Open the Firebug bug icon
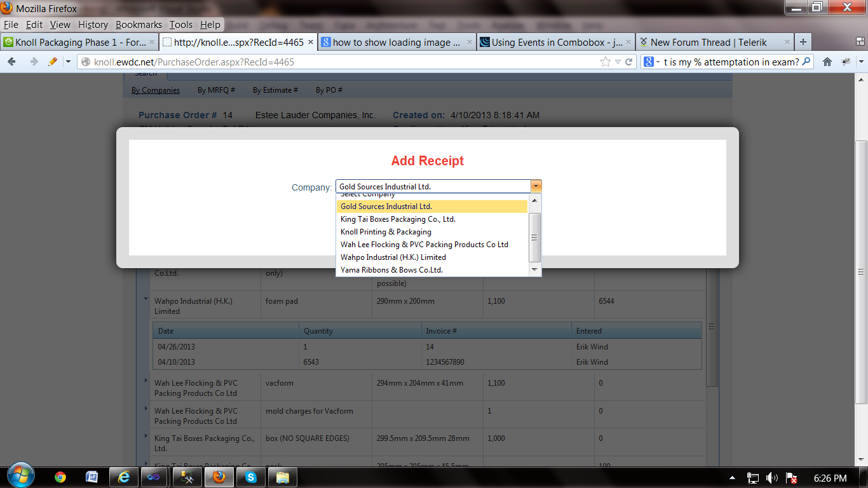 tap(846, 62)
